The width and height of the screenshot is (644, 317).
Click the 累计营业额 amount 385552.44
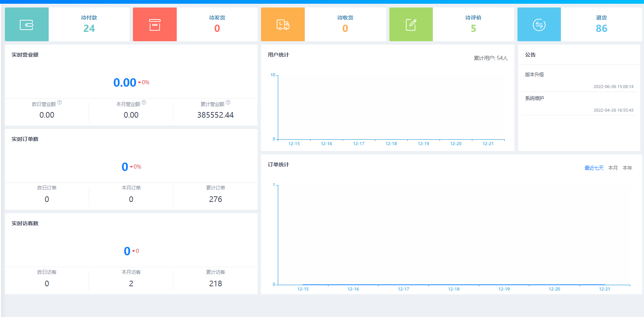pyautogui.click(x=216, y=115)
